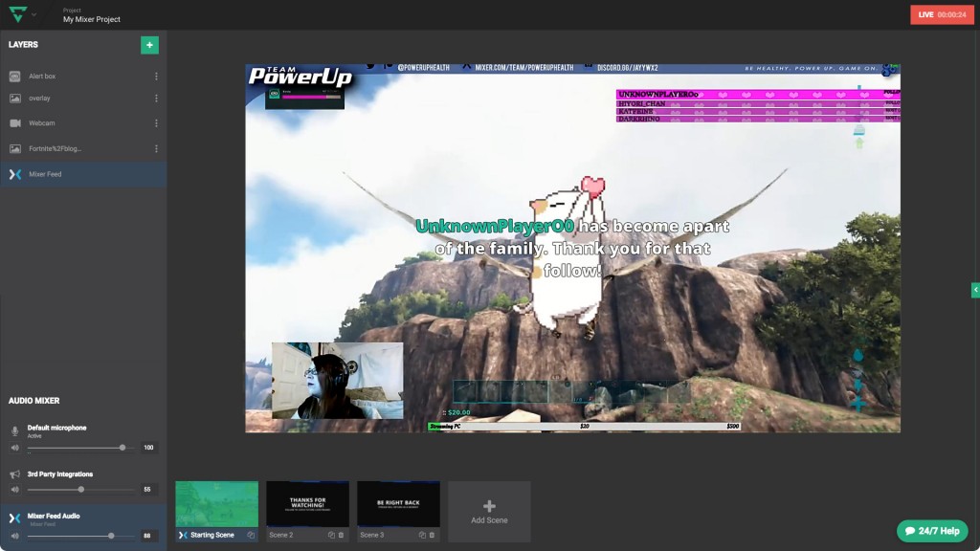Click the Team PowerUp logo in the preview
Viewport: 980px width, 551px height.
(300, 77)
